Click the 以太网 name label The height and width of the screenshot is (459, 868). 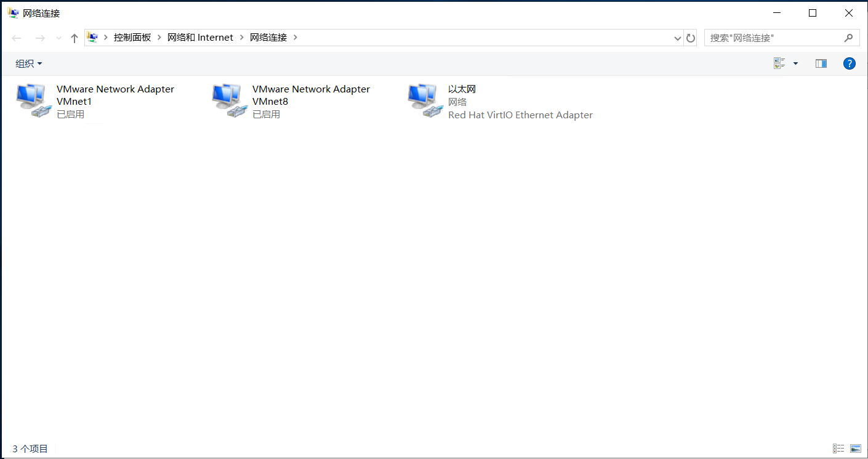point(462,89)
